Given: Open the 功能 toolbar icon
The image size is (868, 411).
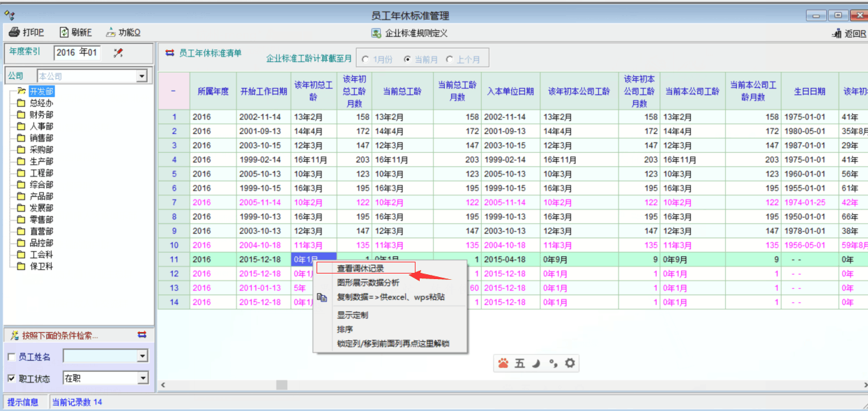Looking at the screenshot, I should click(111, 33).
